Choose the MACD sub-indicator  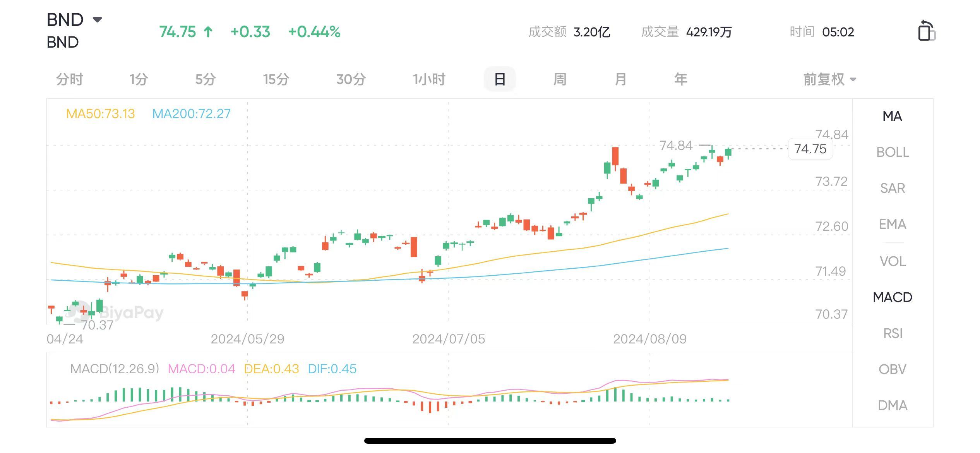pos(893,297)
